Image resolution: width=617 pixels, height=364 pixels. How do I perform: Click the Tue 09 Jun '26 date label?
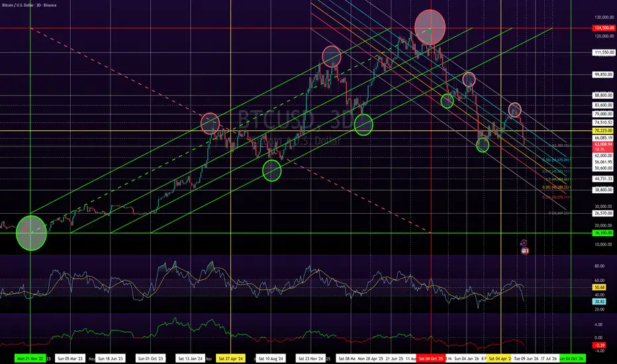pos(526,359)
